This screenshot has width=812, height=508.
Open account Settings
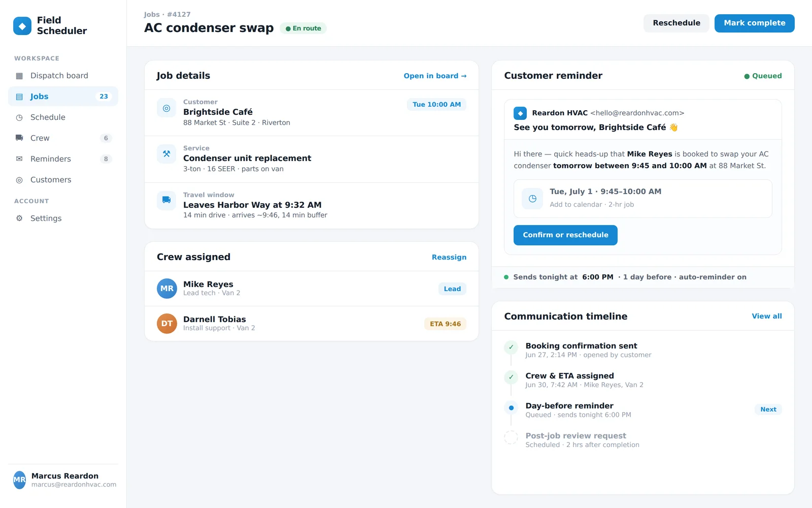pyautogui.click(x=63, y=218)
